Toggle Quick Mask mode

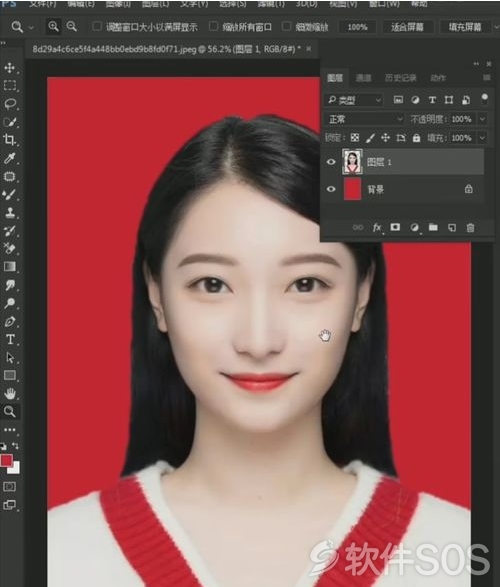[9, 487]
